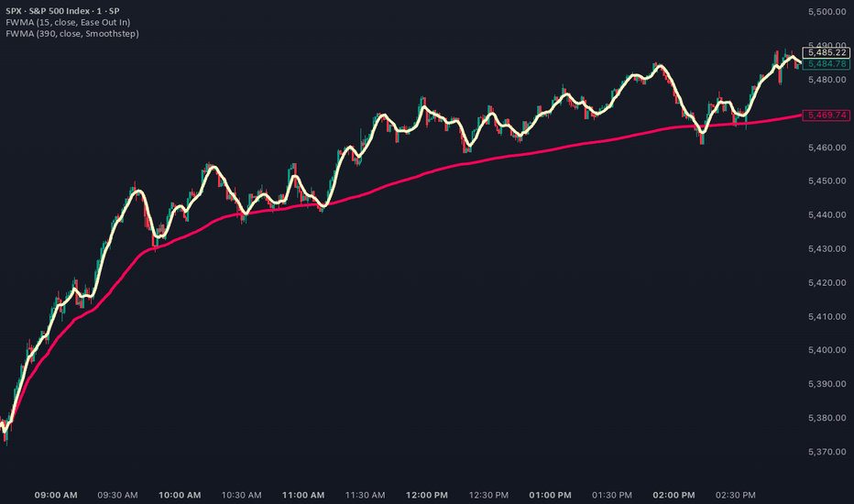Click the 02:30 PM time axis label

coord(735,495)
